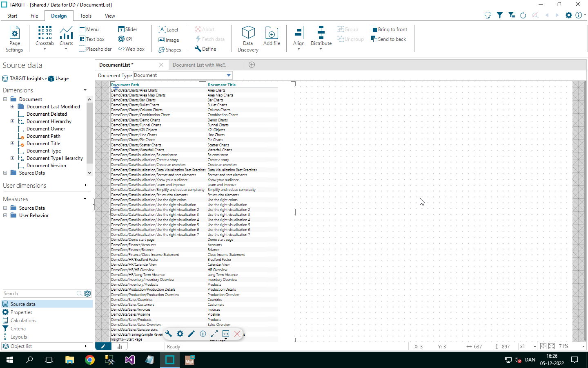Open Page Settings in the ribbon
The image size is (588, 368).
14,39
